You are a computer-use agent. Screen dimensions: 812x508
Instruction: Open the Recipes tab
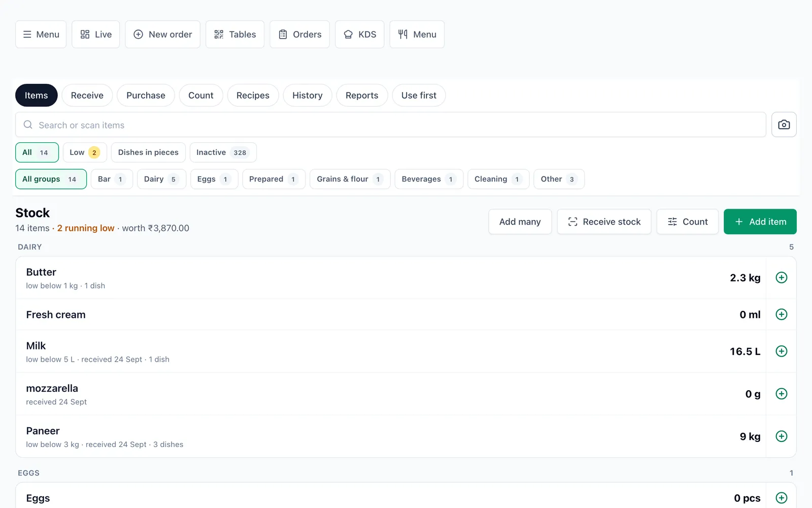pyautogui.click(x=253, y=96)
